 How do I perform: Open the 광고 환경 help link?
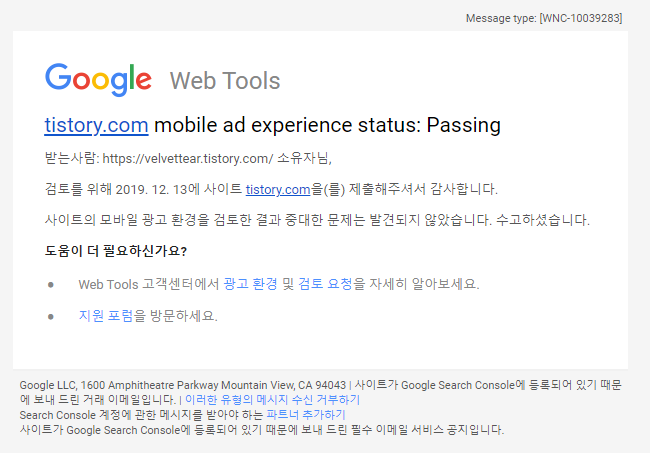250,284
